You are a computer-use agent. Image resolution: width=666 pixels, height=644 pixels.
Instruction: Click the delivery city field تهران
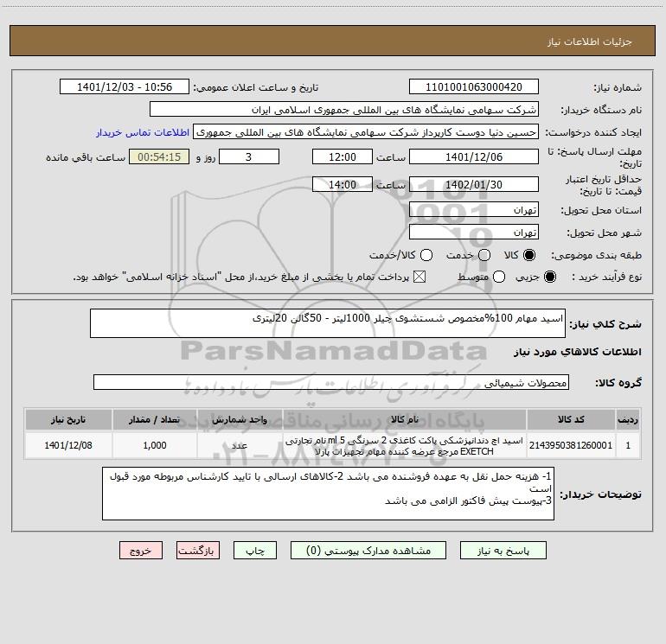click(474, 233)
